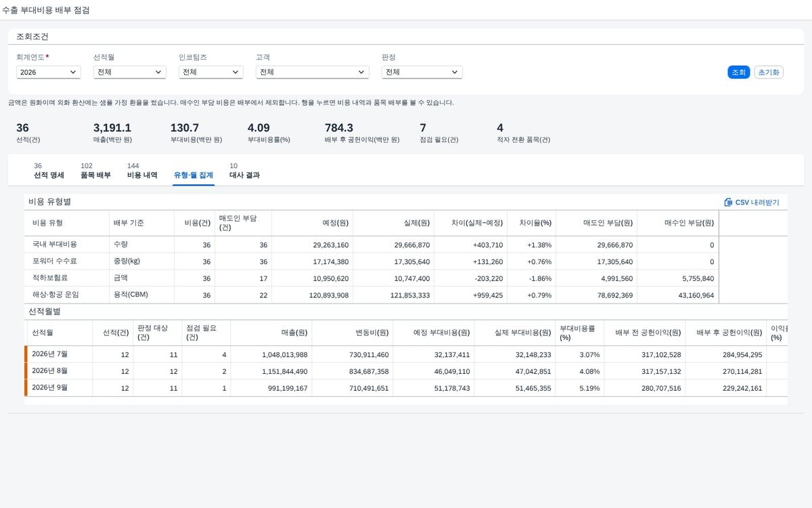Click the 국내 부대비용 row label
Screen dimensions: 812x508
tap(55, 245)
